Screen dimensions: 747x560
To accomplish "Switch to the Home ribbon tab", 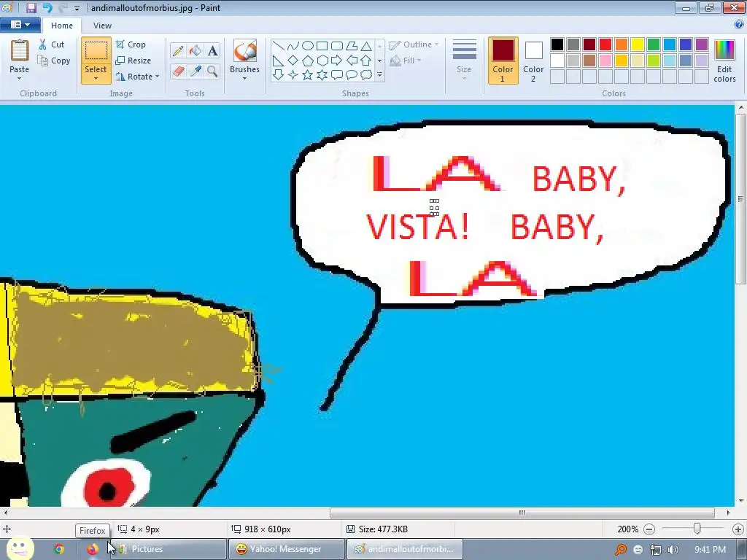I will pos(62,26).
